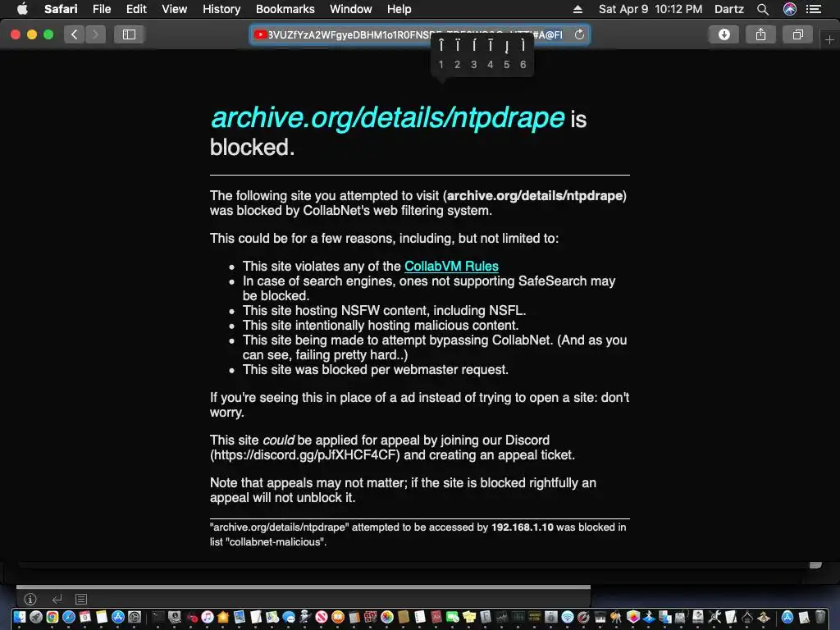Choose accent option 1 in the popup

pos(441,54)
